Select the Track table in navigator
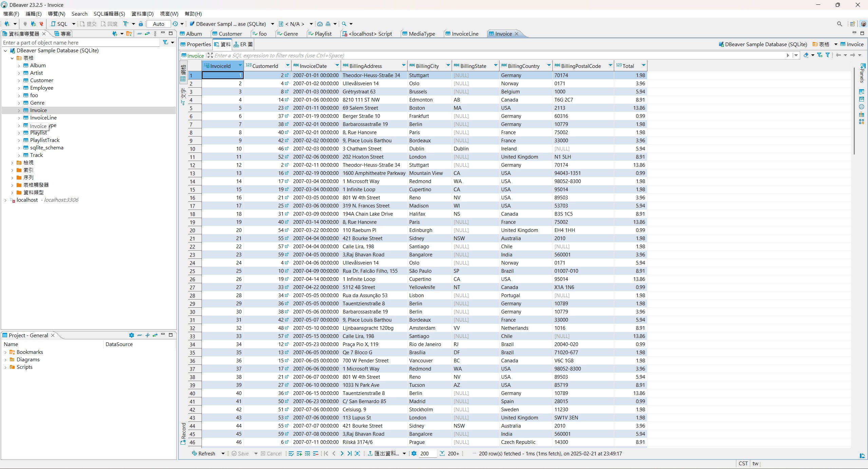This screenshot has height=469, width=868. tap(36, 155)
